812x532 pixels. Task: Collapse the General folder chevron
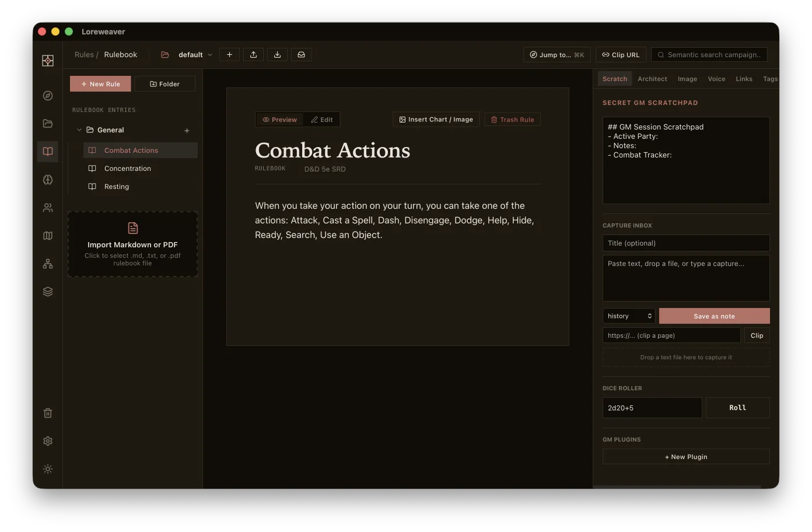[79, 130]
